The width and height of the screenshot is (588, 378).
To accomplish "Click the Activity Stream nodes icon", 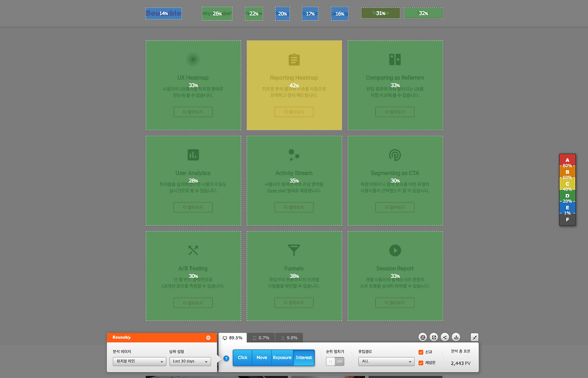I will 294,155.
